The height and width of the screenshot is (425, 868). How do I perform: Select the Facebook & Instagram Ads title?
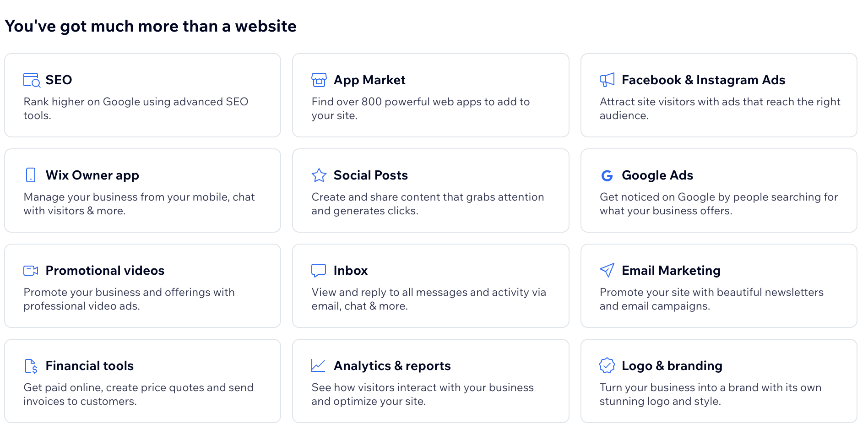tap(703, 80)
